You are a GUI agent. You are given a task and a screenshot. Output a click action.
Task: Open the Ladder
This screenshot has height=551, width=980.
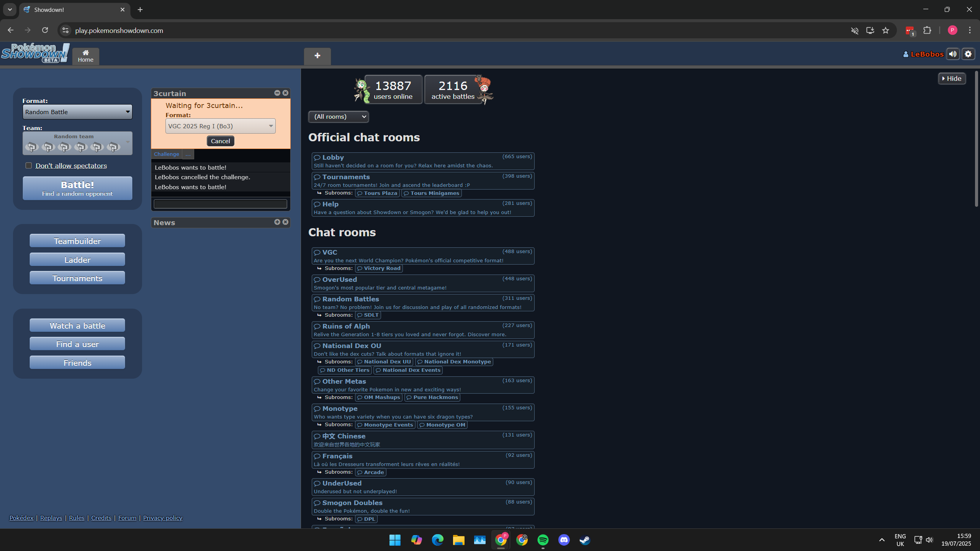pos(77,260)
